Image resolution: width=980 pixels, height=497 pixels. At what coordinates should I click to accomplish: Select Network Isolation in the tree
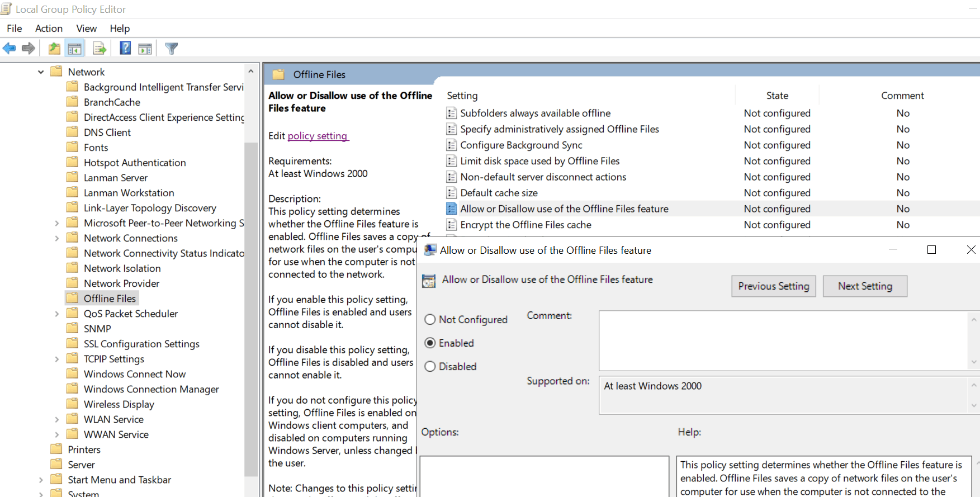coord(122,268)
